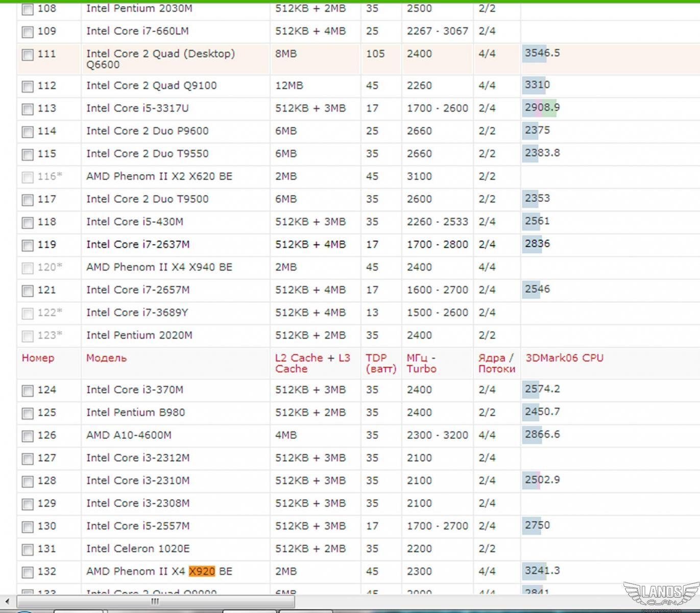Select the checkbox for row 119

(28, 246)
